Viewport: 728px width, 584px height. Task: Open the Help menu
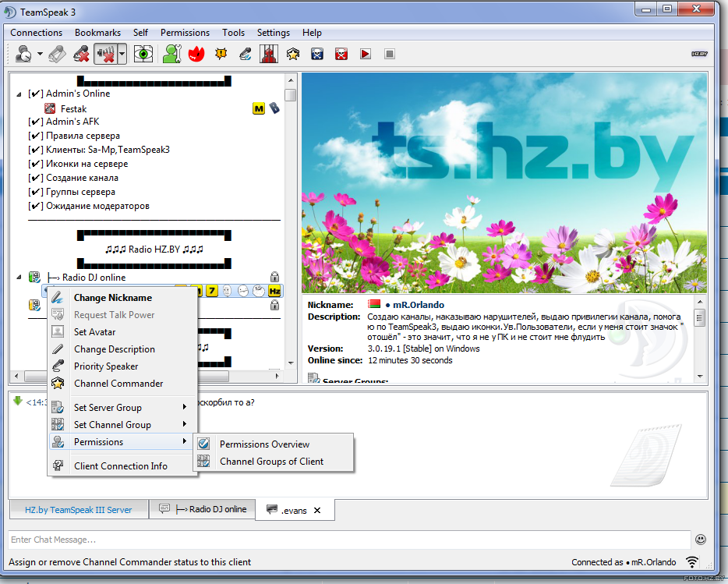(x=312, y=33)
